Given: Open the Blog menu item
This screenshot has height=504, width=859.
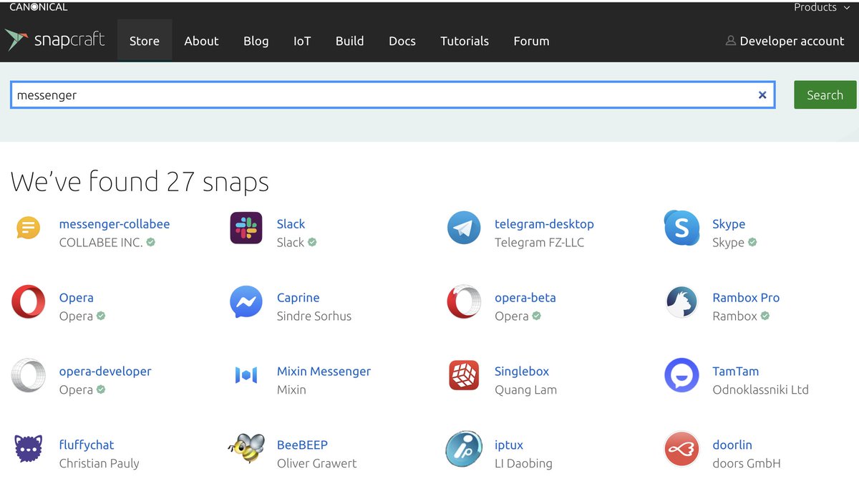Looking at the screenshot, I should tap(256, 41).
